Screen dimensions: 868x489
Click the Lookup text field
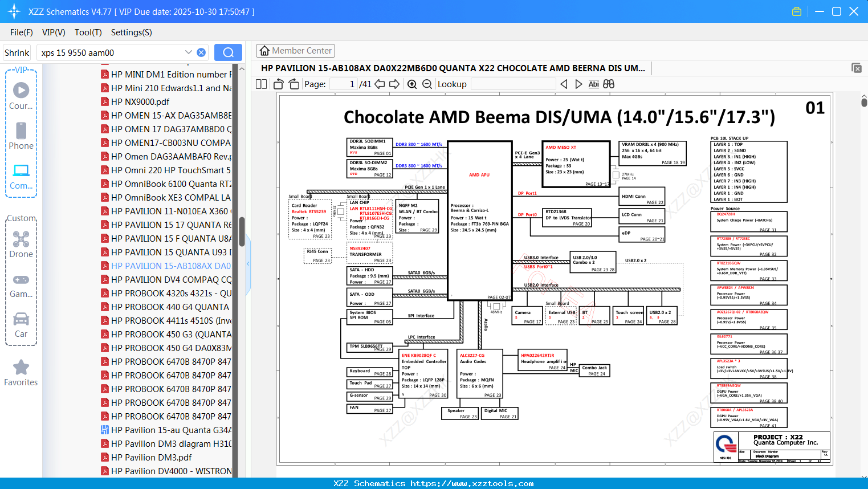(513, 84)
